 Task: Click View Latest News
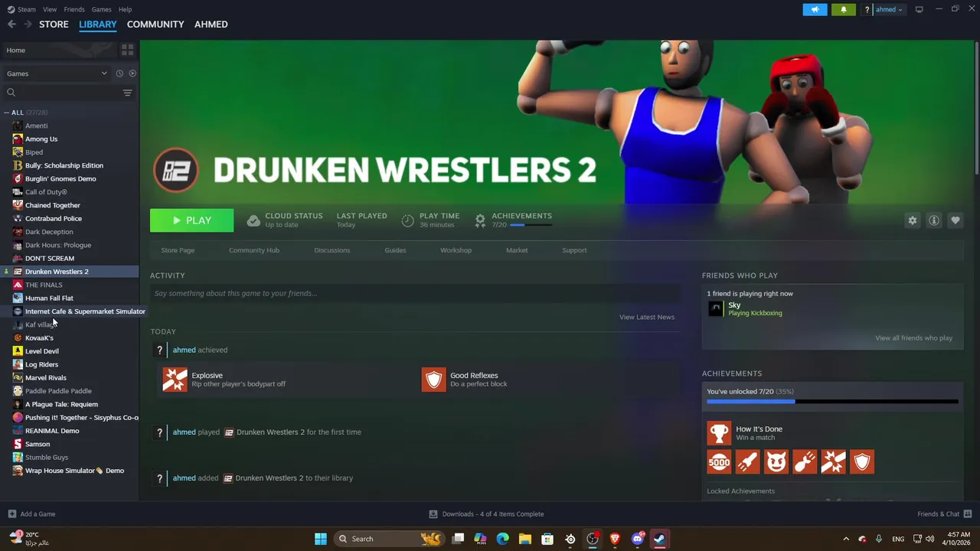(x=647, y=317)
